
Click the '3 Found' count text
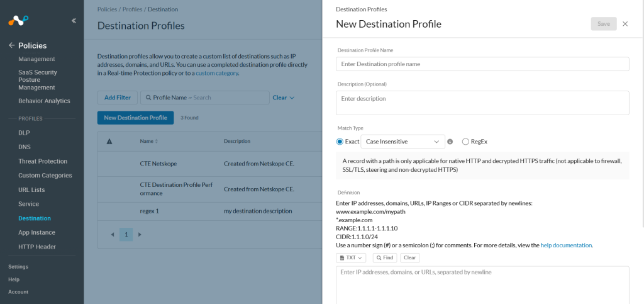(x=189, y=118)
